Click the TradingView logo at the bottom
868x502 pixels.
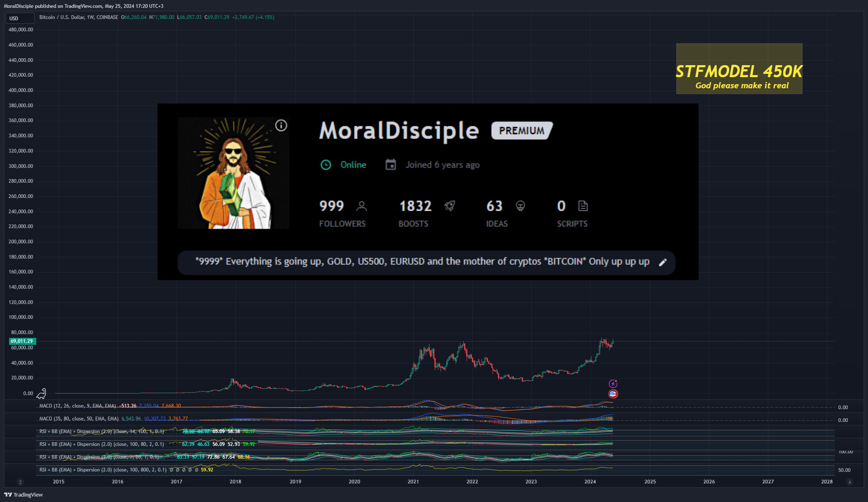(23, 495)
